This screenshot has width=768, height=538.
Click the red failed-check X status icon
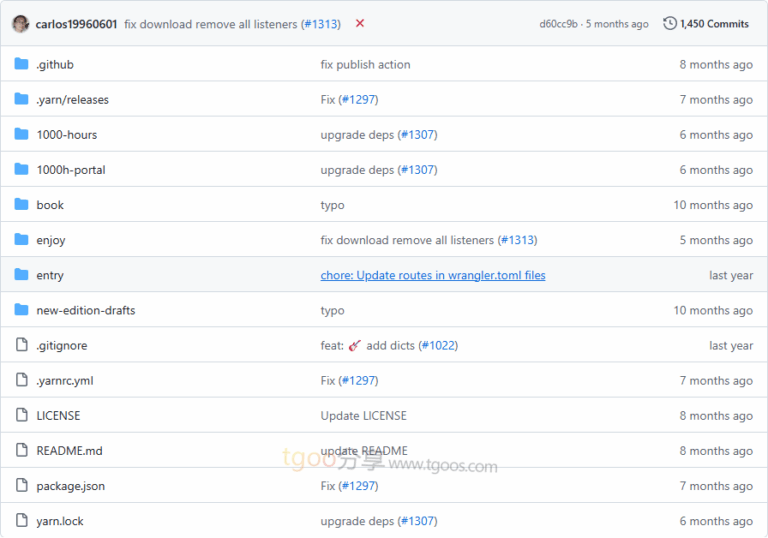tap(360, 24)
